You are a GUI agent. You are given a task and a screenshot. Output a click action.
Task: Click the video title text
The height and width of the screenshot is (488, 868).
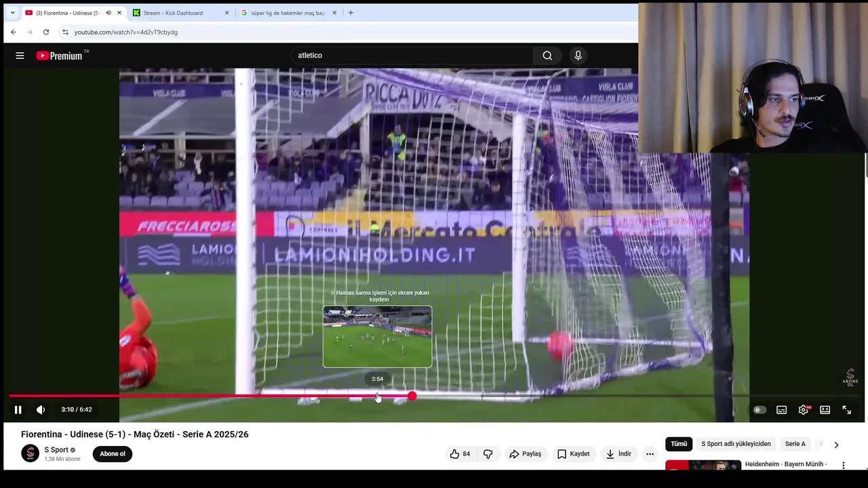pos(135,434)
